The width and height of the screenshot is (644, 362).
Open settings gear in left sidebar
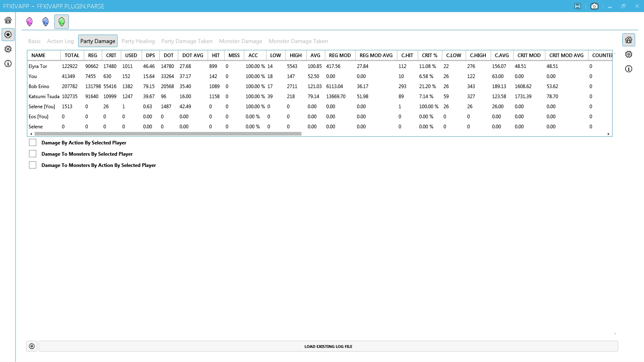(8, 49)
